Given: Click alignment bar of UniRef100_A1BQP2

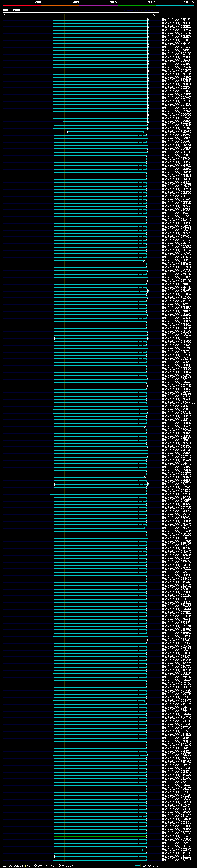Looking at the screenshot, I should (x=106, y=132).
